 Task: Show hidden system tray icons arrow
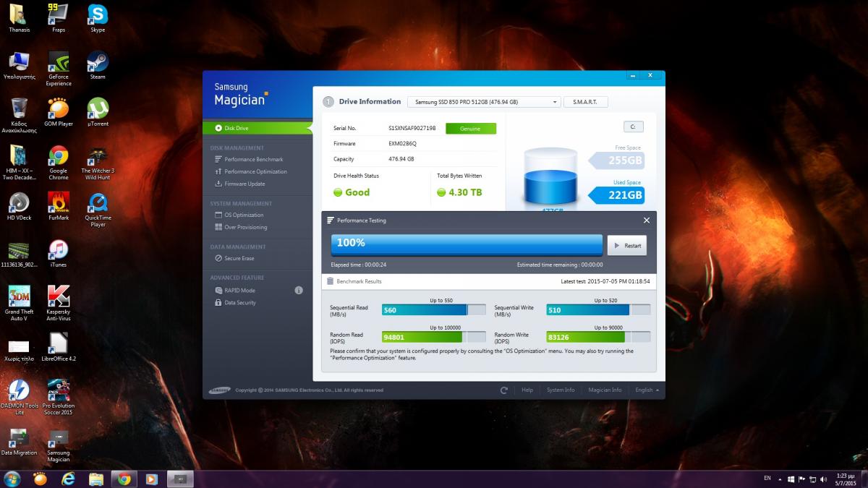[781, 479]
